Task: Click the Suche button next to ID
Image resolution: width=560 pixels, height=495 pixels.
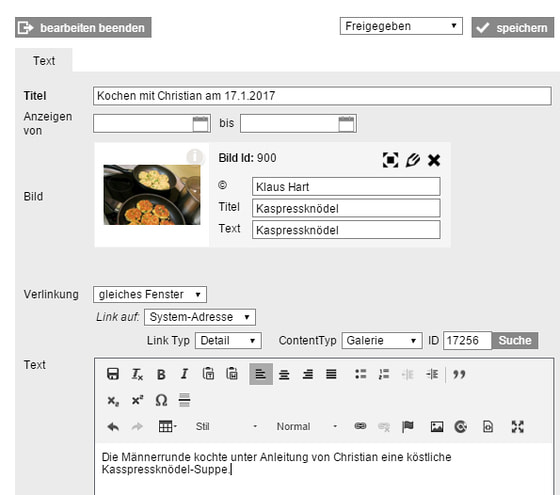Action: coord(515,340)
